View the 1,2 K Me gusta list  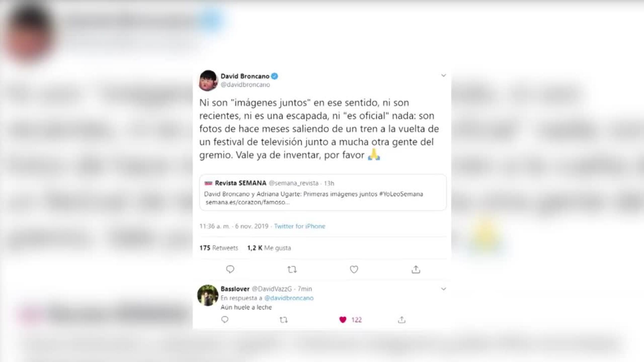pyautogui.click(x=269, y=248)
